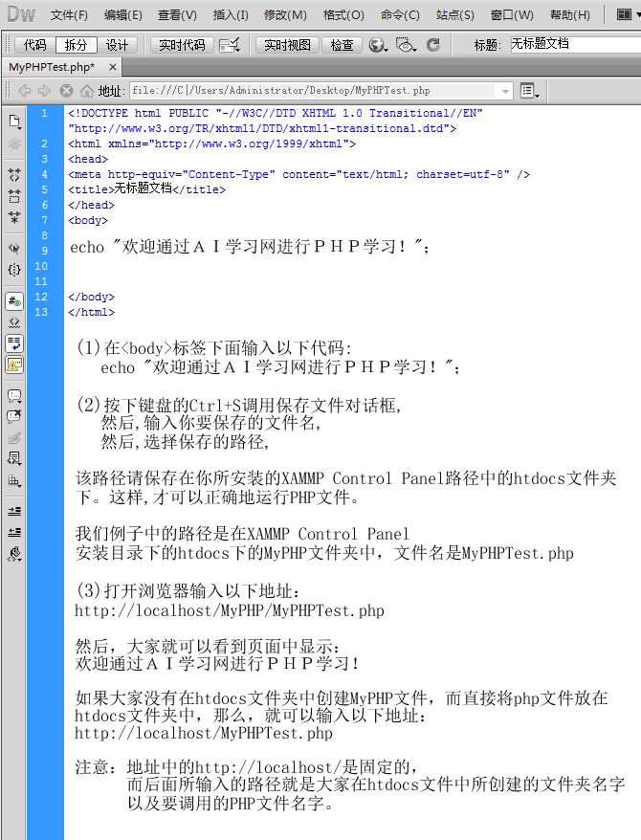This screenshot has height=840, width=641.
Task: Switch to MyPHPTest.php document tab
Action: (x=52, y=67)
